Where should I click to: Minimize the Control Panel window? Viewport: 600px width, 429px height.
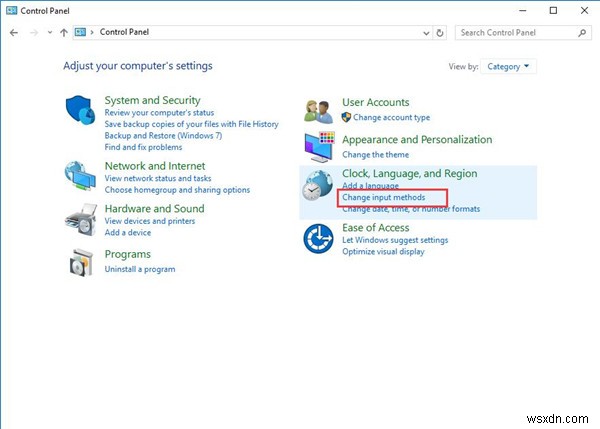click(x=523, y=11)
